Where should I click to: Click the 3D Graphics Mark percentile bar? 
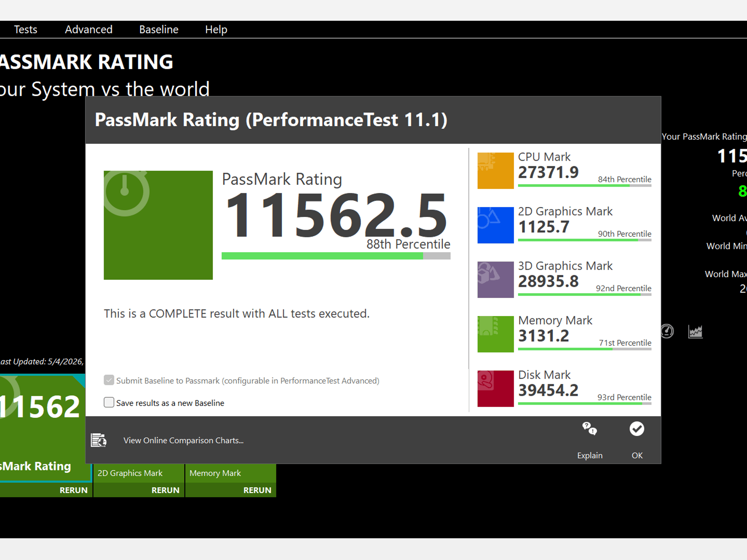click(584, 295)
